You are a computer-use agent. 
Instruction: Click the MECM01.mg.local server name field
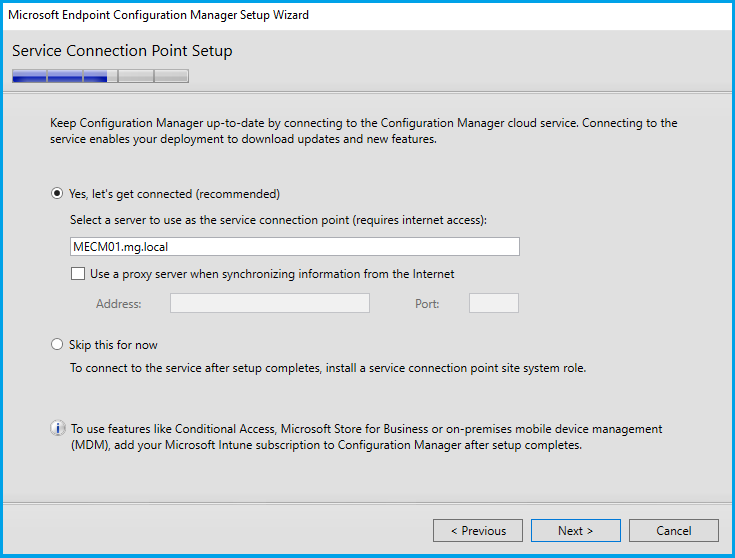point(294,247)
